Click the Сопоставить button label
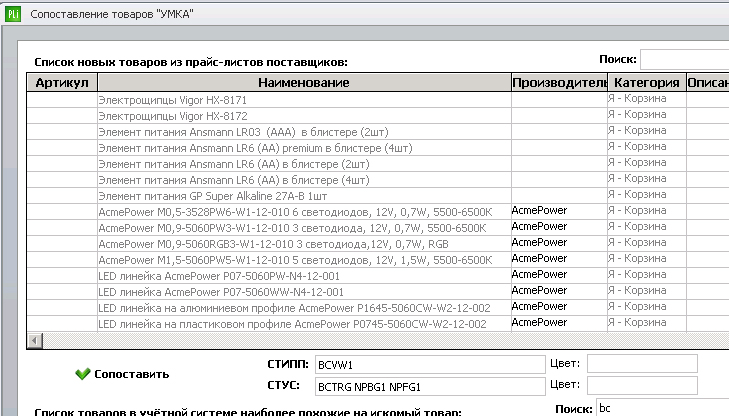Viewport: 729px width, 416px height. (x=132, y=374)
